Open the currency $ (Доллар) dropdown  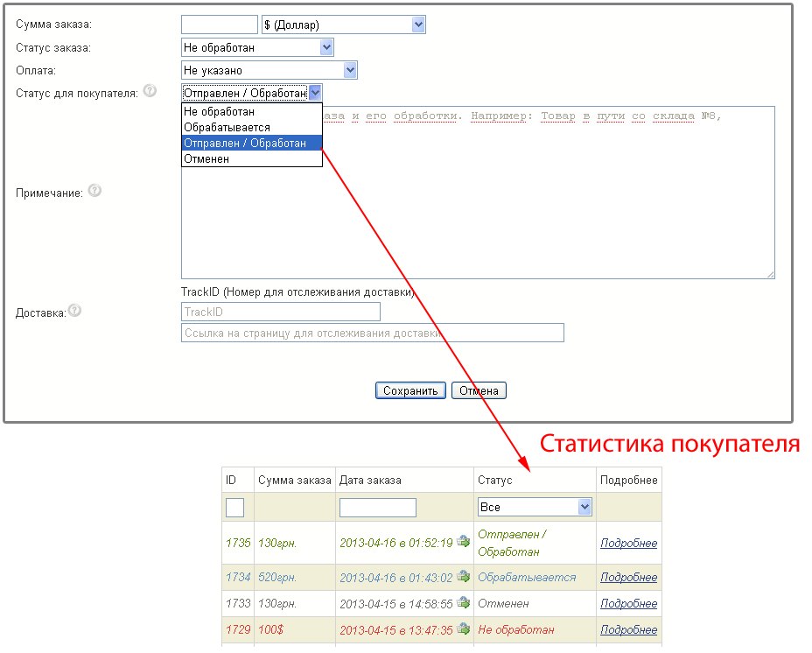click(x=343, y=25)
